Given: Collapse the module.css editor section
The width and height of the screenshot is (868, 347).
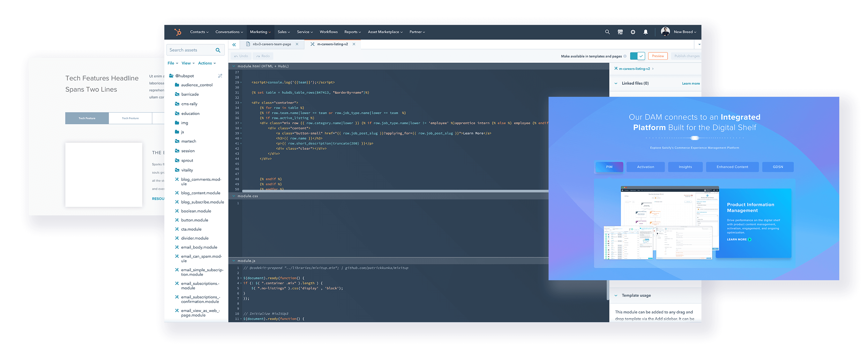Looking at the screenshot, I should pos(234,196).
